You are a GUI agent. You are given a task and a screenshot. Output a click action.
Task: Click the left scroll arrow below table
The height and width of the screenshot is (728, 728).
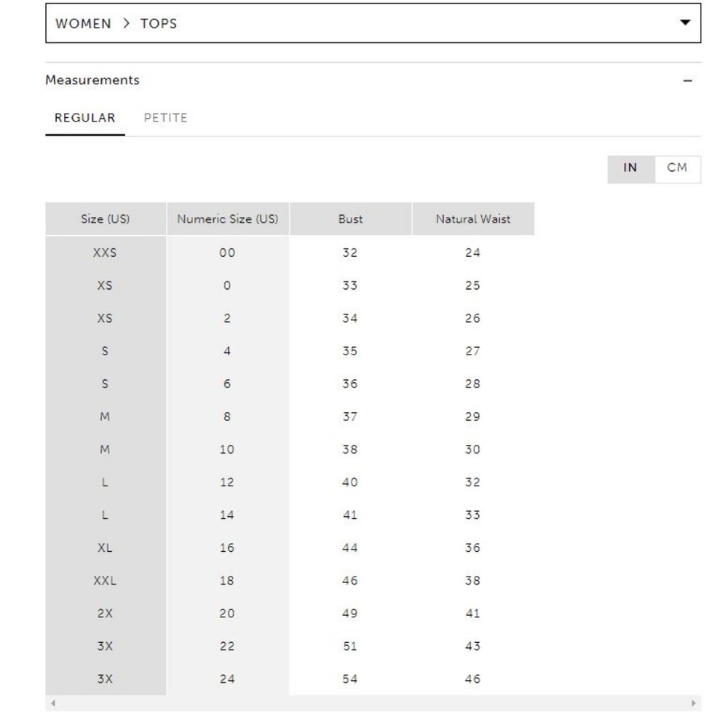[x=52, y=704]
